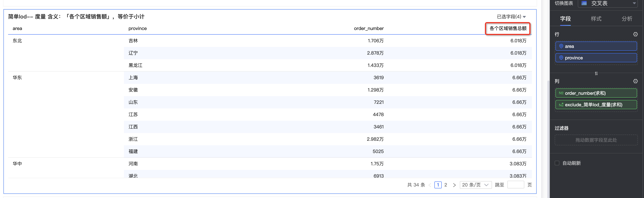Click the 共 34 条 total count text
Screen dimensions: 644x198
tap(416, 185)
